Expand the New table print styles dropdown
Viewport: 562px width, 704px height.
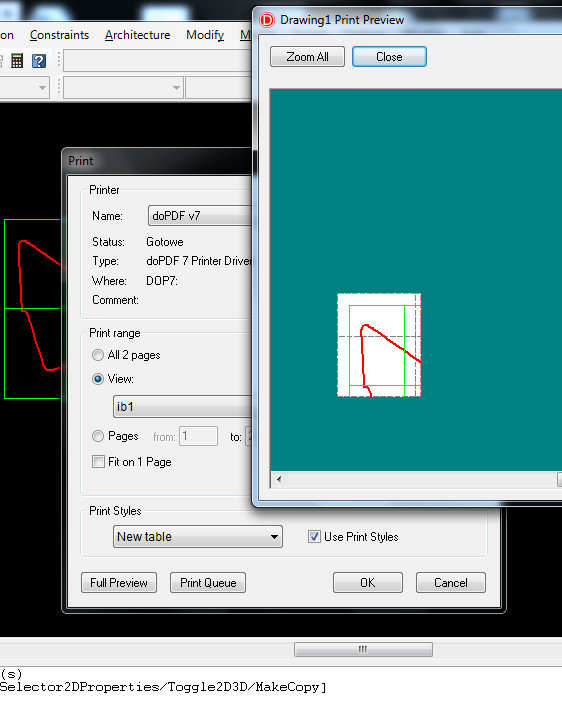pos(198,537)
